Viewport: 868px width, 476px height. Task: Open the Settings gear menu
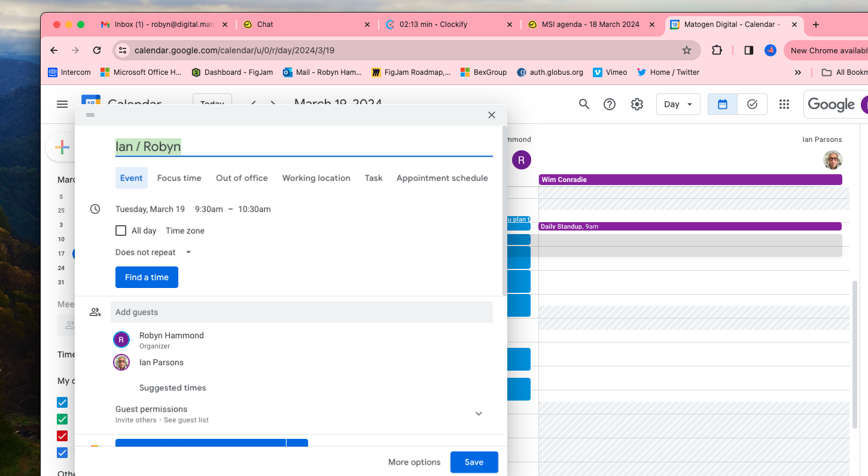pos(636,104)
